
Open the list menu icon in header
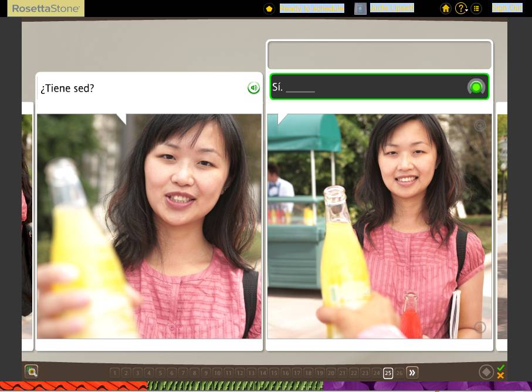click(476, 8)
